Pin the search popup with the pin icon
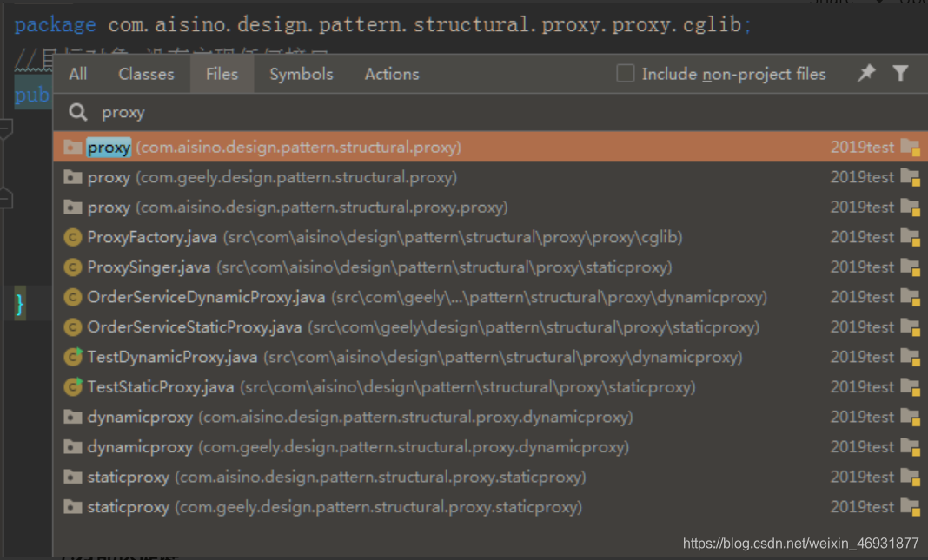 click(x=866, y=73)
